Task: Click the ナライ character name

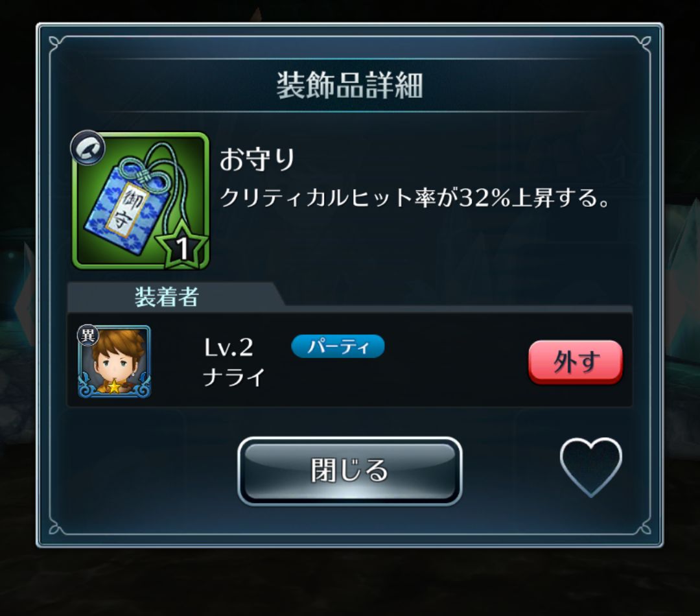Action: pyautogui.click(x=235, y=377)
